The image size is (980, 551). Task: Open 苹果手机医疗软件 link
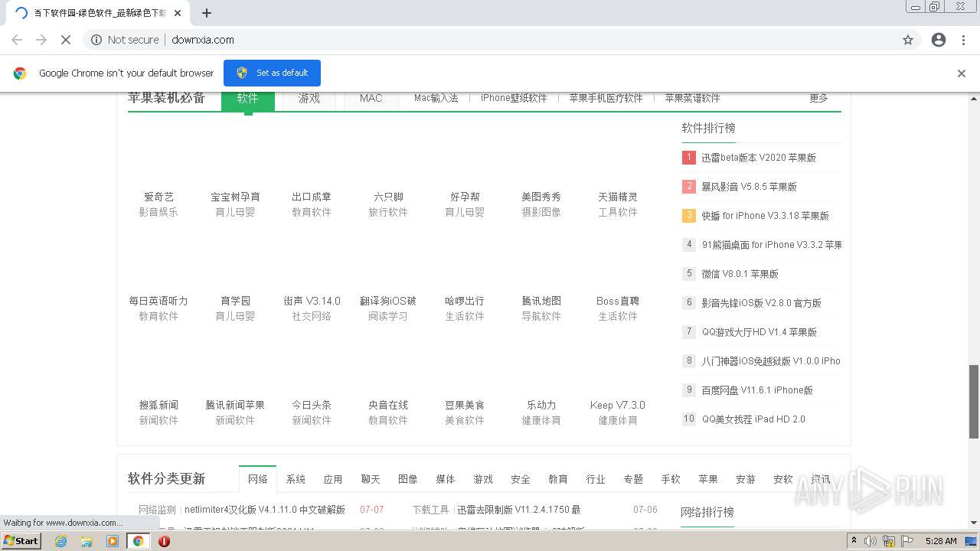[606, 98]
